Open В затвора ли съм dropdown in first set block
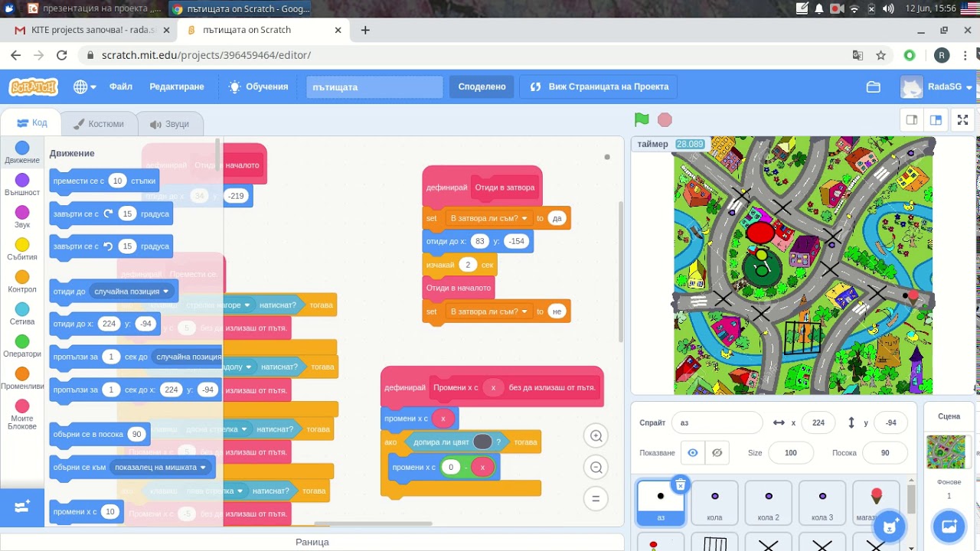 point(490,218)
